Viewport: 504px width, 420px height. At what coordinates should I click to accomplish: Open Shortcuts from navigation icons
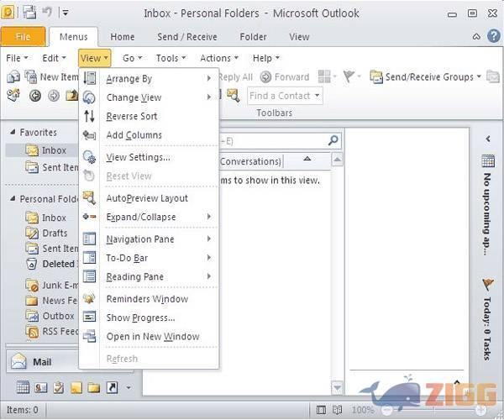tap(112, 388)
